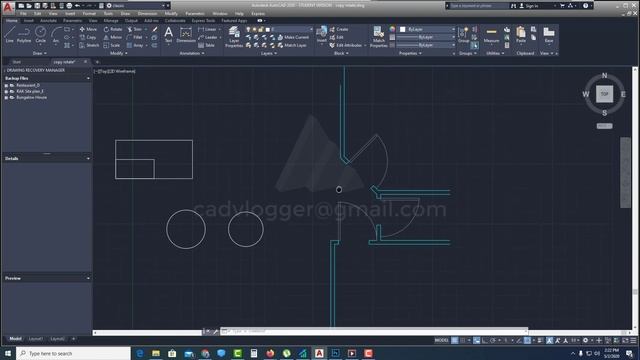The image size is (640, 360).
Task: Switch to the Start drawing tab
Action: [17, 62]
